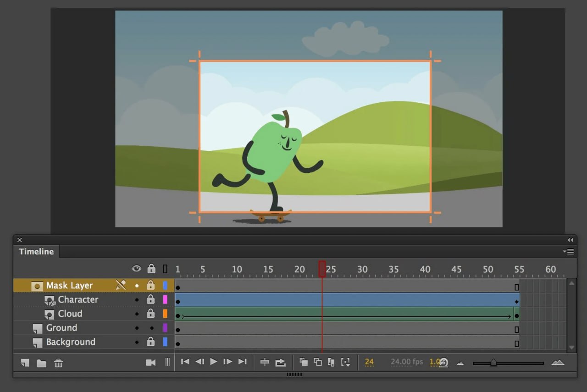Select the Timeline tab

point(36,251)
